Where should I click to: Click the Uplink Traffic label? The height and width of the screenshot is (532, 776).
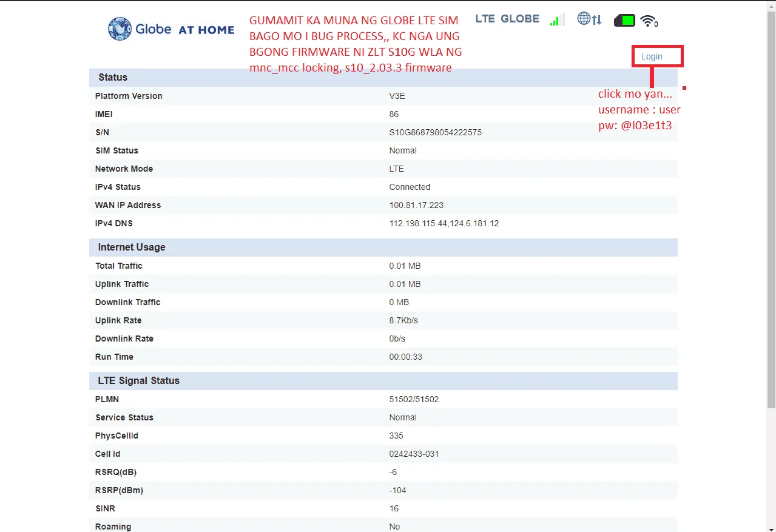pyautogui.click(x=122, y=284)
